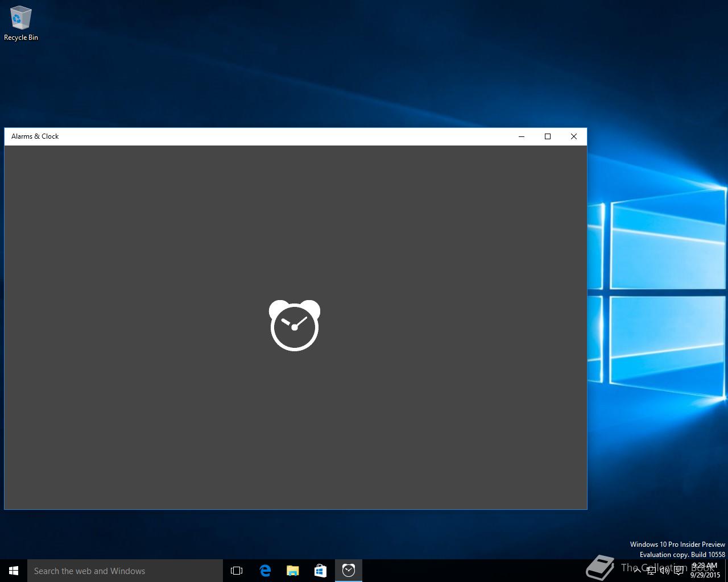This screenshot has width=728, height=582.
Task: Click the 'Search the web and Windows' box
Action: coord(125,571)
